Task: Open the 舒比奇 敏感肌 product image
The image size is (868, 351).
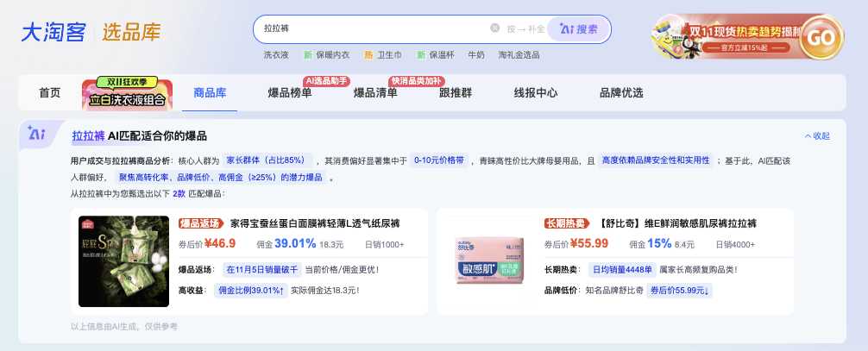Action: tap(490, 261)
